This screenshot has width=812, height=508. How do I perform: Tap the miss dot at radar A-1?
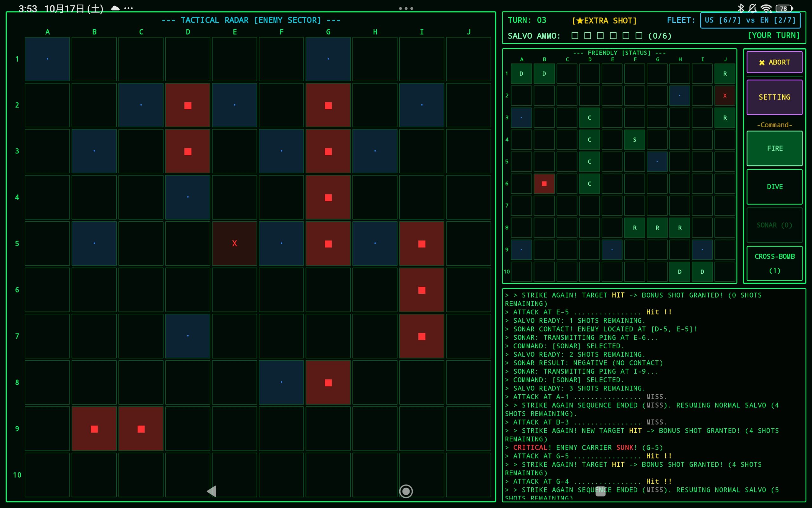(x=47, y=59)
